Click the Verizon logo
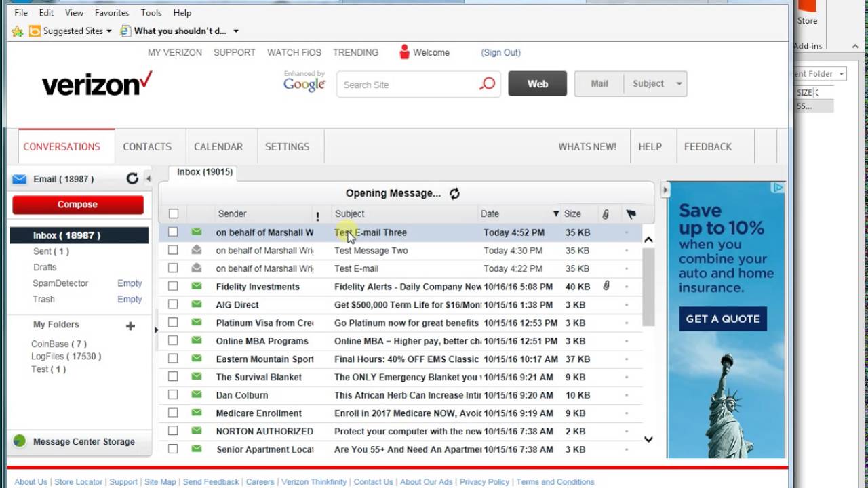Screen dimensions: 868x488 (x=97, y=83)
